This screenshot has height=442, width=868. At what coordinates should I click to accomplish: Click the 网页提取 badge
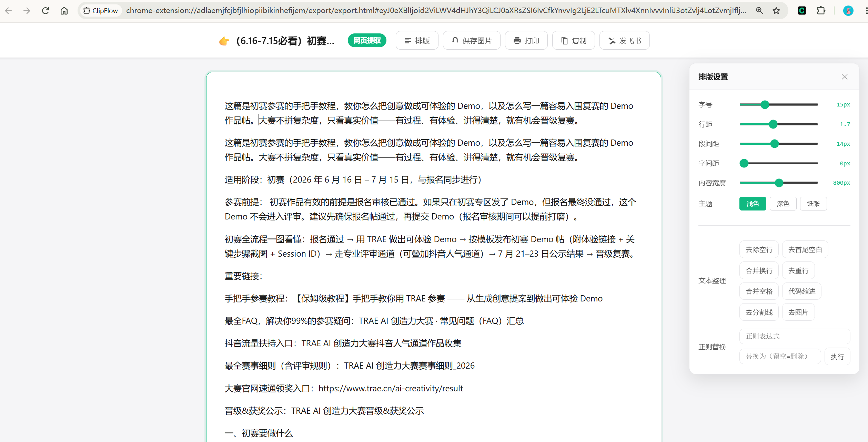[x=367, y=41]
